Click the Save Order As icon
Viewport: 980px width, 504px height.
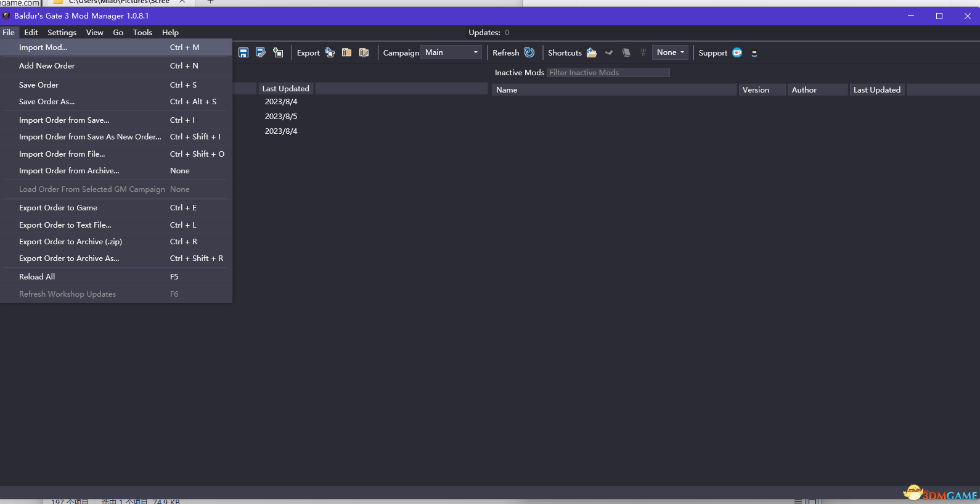click(x=261, y=53)
